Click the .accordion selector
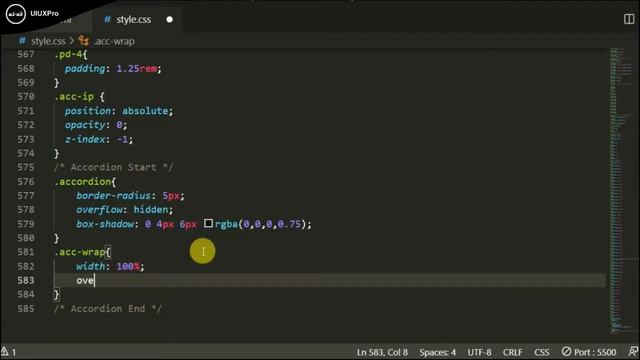 [x=82, y=181]
